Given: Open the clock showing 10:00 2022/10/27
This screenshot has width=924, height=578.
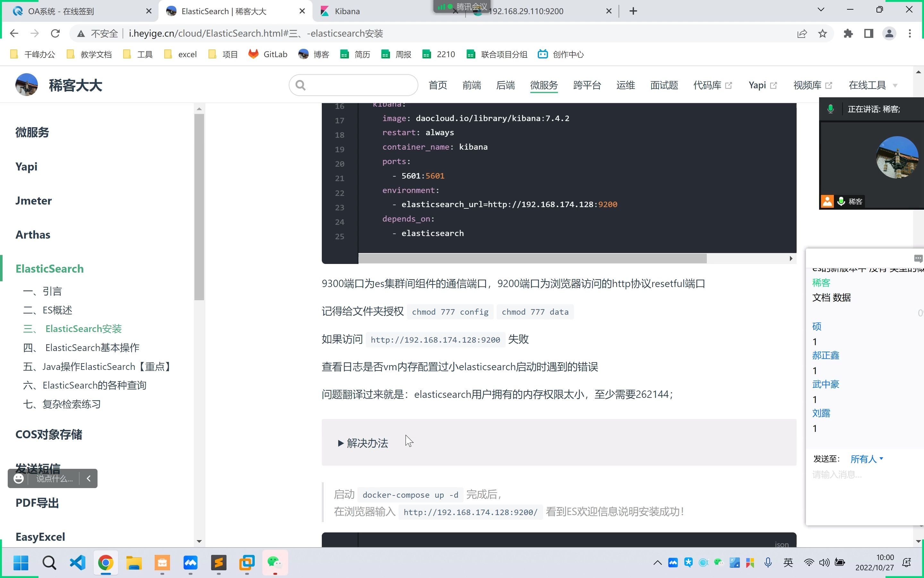Looking at the screenshot, I should coord(875,562).
